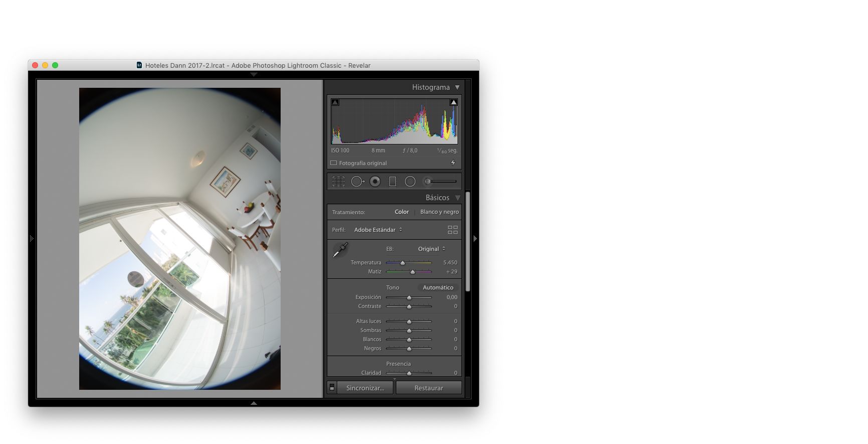Enable the Fotografía original checkbox

tap(334, 163)
